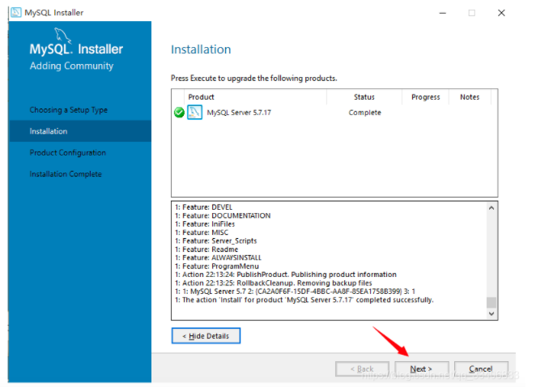Click the log scrollbar up arrow
This screenshot has height=392, width=553.
click(491, 208)
